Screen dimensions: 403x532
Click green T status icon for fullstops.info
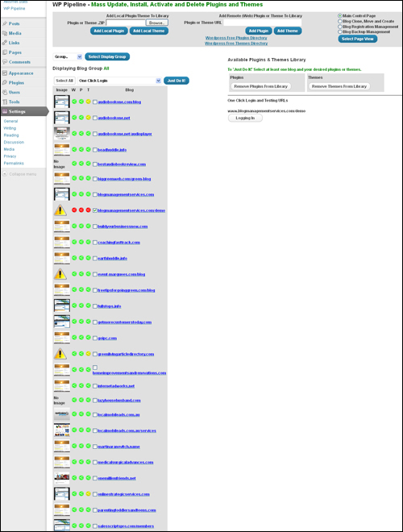88,305
